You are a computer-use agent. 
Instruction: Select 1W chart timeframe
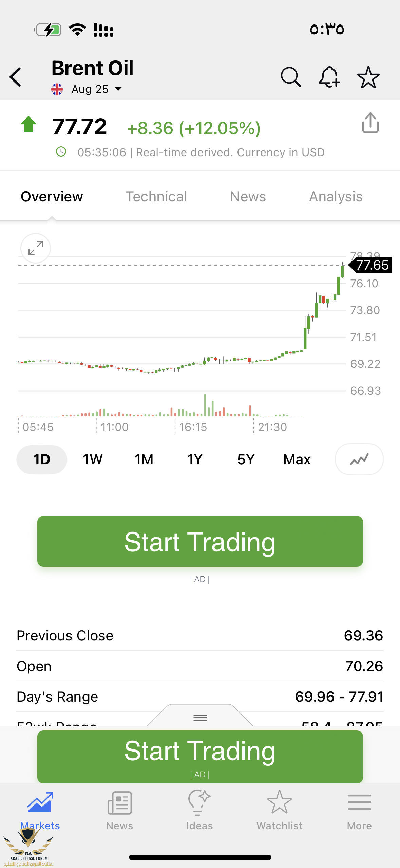click(93, 459)
